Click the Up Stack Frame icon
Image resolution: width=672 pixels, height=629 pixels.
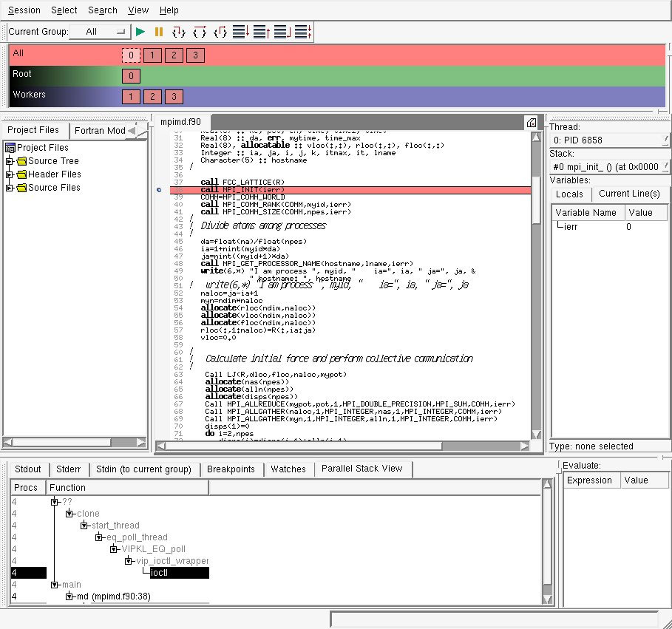[x=261, y=32]
